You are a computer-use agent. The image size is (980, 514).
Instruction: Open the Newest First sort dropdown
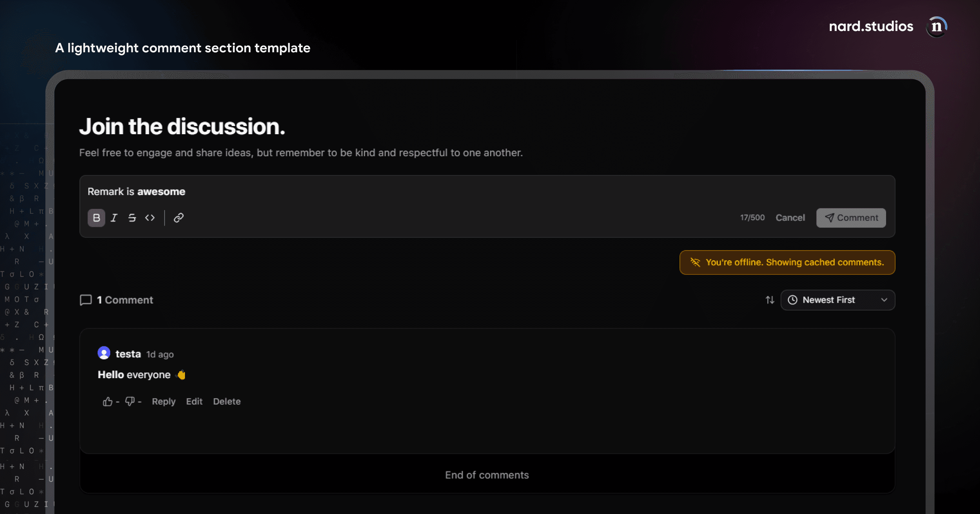tap(838, 300)
